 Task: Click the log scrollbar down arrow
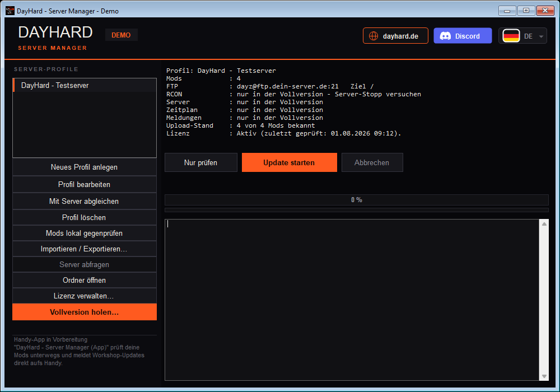pos(544,376)
